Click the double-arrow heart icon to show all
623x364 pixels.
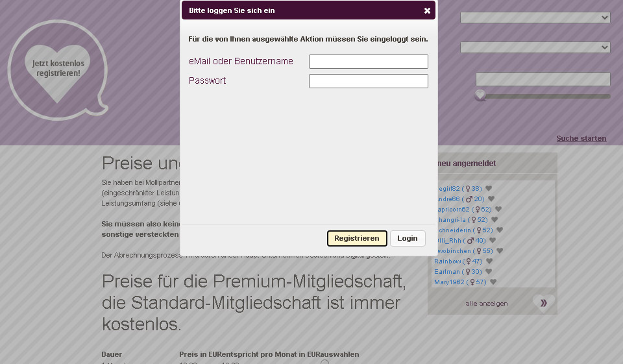543,303
